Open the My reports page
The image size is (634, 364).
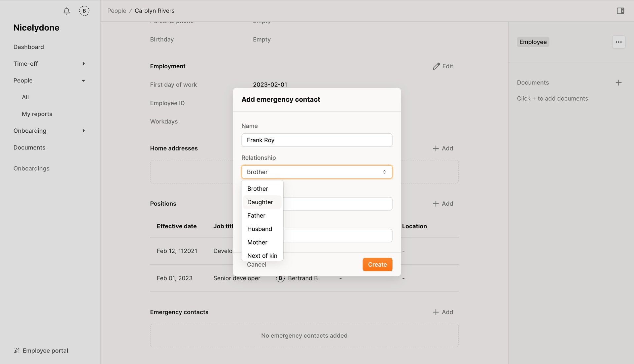[x=37, y=114]
